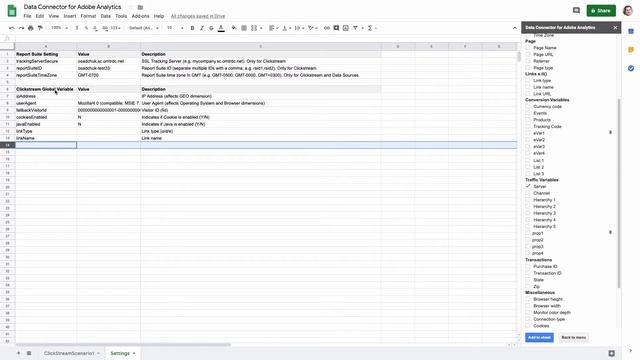Increase decimal places
Screen dimensions: 640x360
[105, 28]
